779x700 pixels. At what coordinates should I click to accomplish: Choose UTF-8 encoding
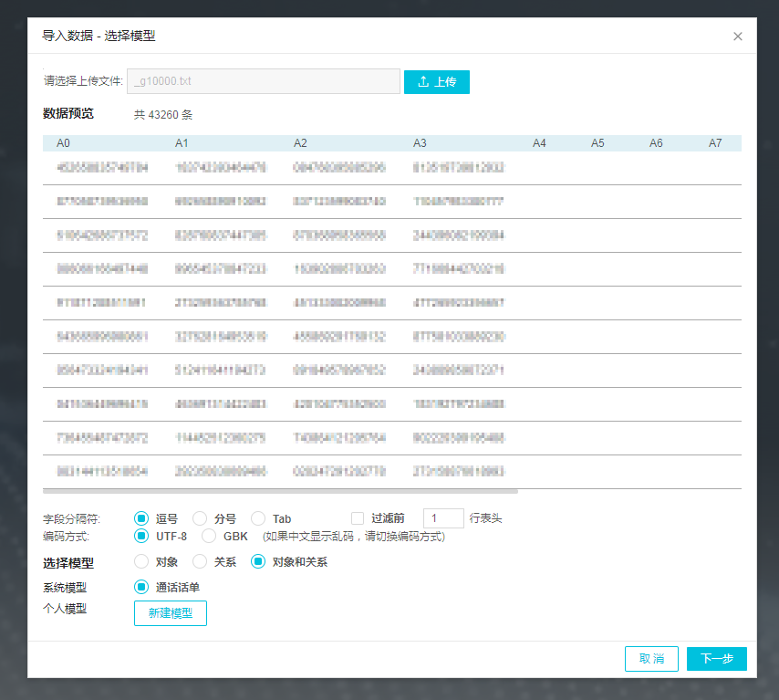click(141, 536)
